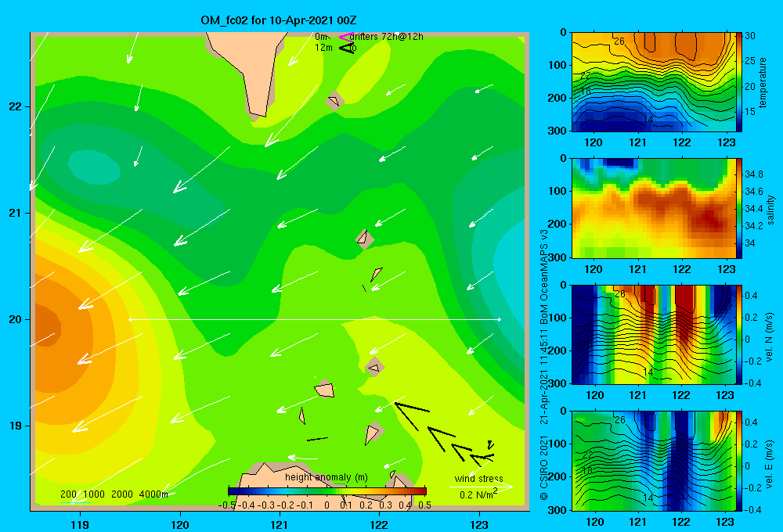Click the '26' contour label in temperature plot
The height and width of the screenshot is (532, 783).
619,41
